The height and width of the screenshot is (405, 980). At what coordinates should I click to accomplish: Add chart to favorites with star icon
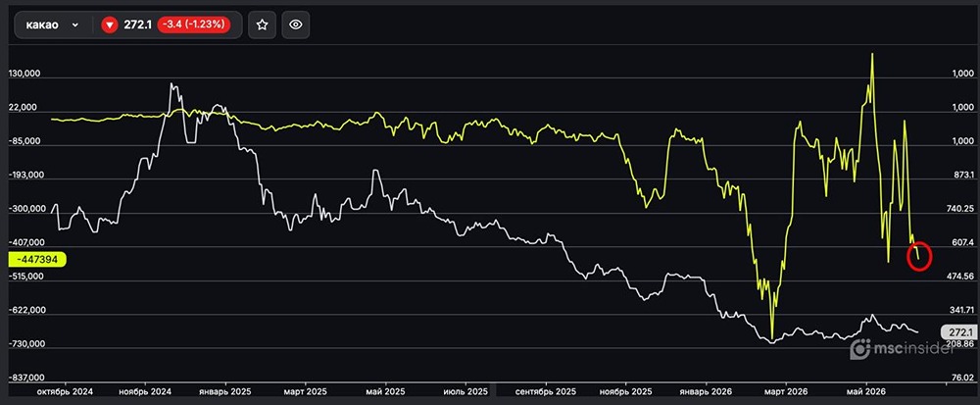coord(262,25)
